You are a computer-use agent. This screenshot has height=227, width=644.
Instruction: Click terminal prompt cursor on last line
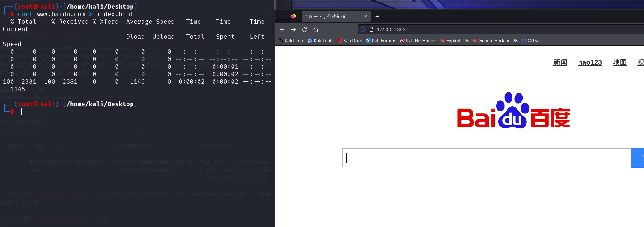click(x=20, y=111)
